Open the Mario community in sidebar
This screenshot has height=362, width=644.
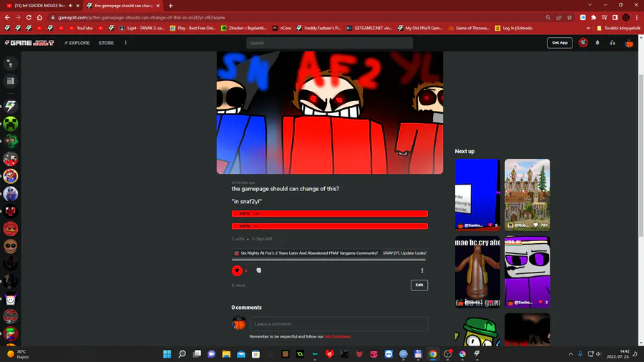click(11, 176)
